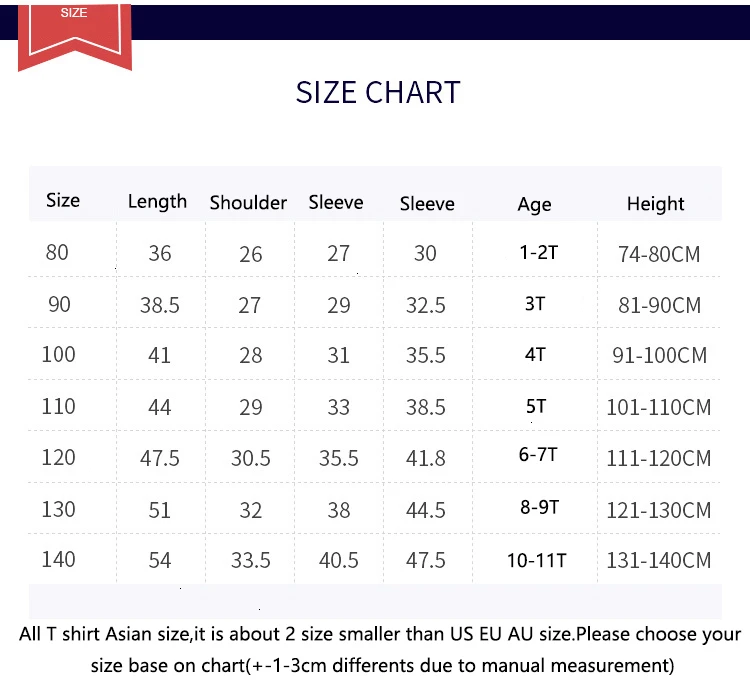Click the 8-9T age cell
This screenshot has height=685, width=750.
[x=538, y=507]
